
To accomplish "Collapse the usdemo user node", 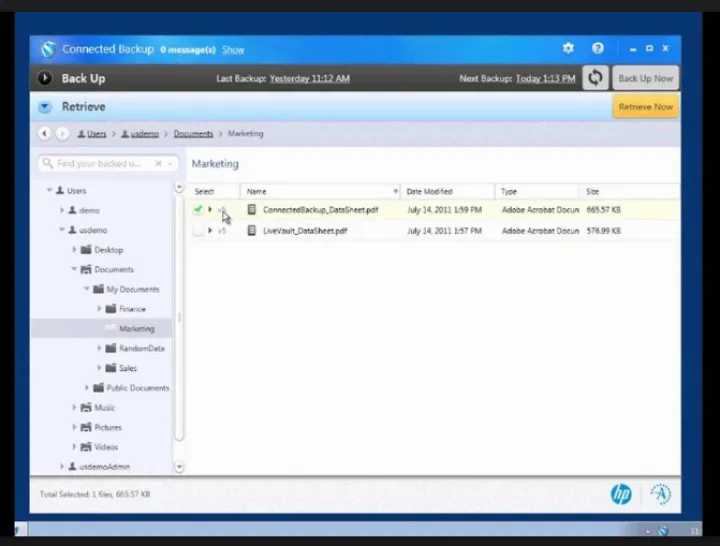I will click(x=62, y=229).
